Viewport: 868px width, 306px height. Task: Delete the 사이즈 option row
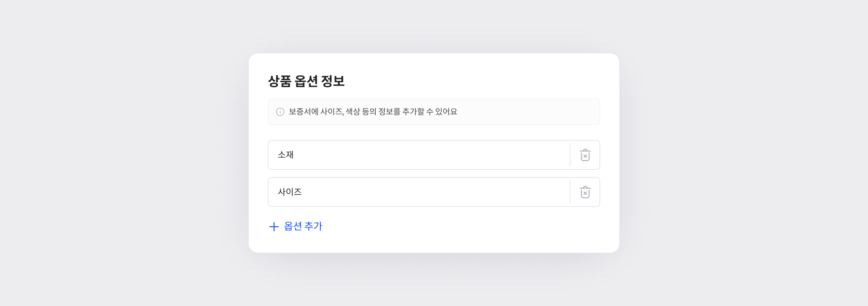coord(585,192)
